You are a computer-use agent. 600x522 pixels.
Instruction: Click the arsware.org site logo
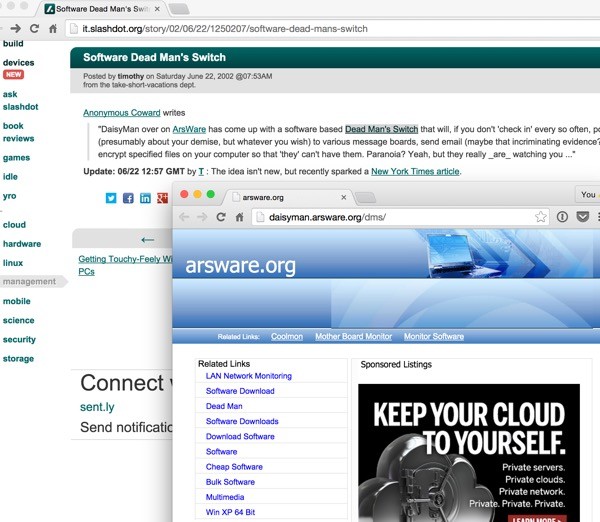240,266
